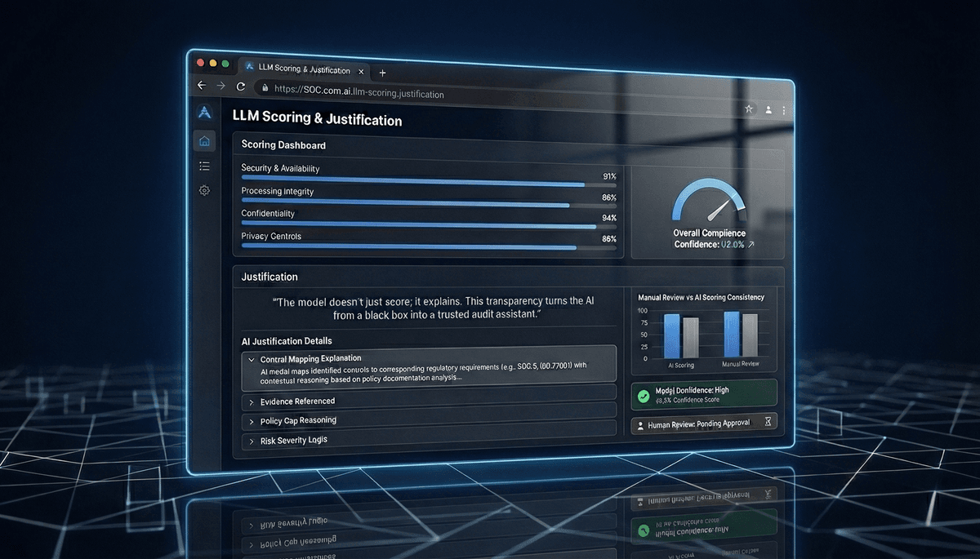Viewport: 980px width, 559px height.
Task: Click the 94% Confidentiality value
Action: 609,219
